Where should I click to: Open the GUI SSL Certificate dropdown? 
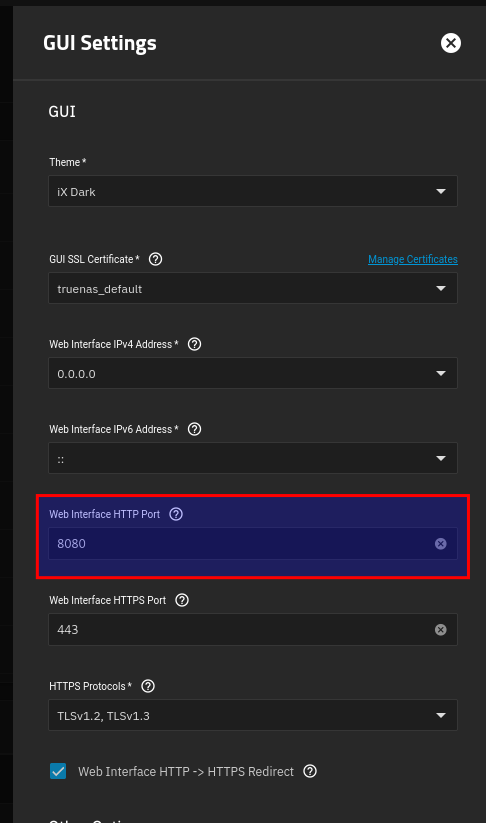(x=252, y=288)
